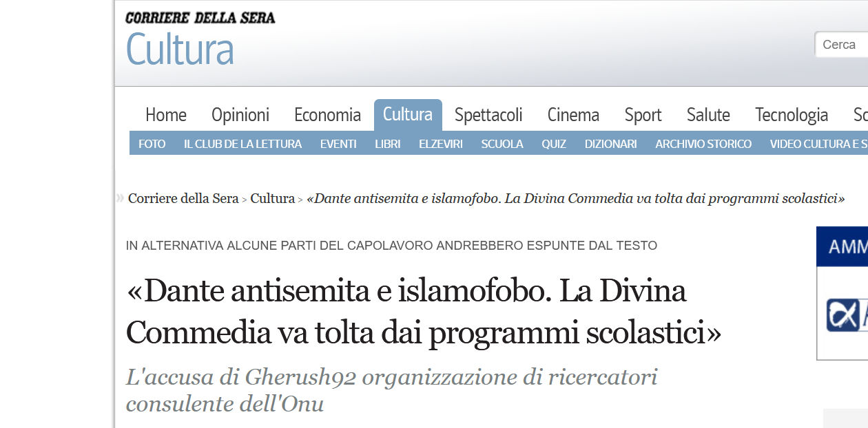Open the Tecnologia section
868x428 pixels.
(x=792, y=115)
